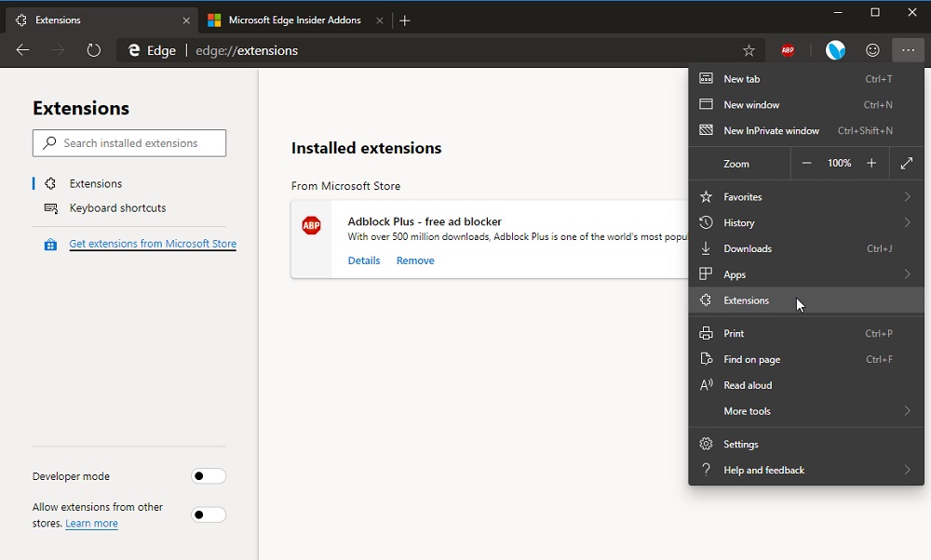The width and height of the screenshot is (931, 560).
Task: Toggle Allow extensions from other stores
Action: pyautogui.click(x=209, y=514)
